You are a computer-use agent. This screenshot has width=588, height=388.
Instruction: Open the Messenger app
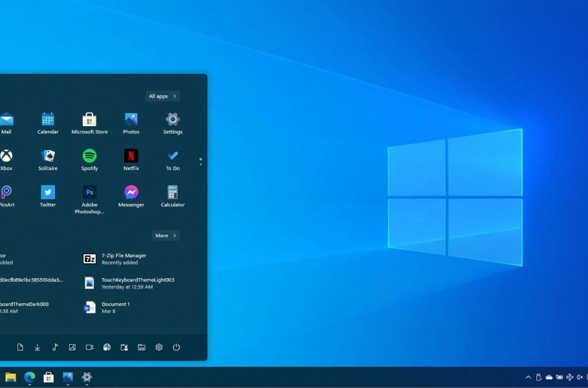click(131, 196)
